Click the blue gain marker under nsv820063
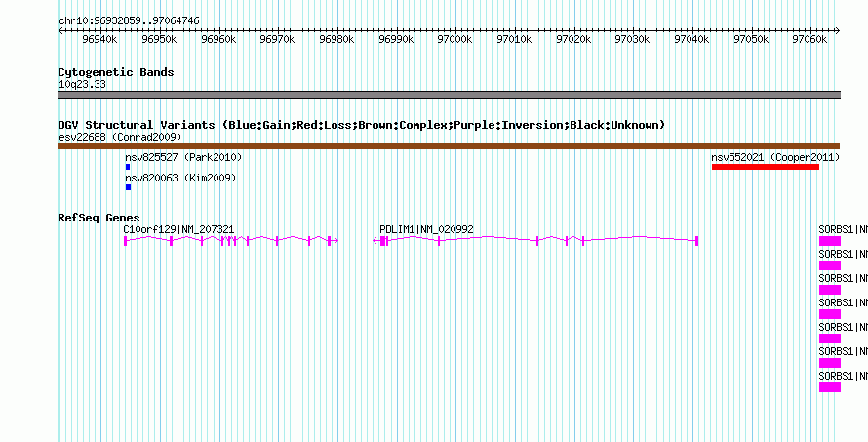 click(128, 187)
